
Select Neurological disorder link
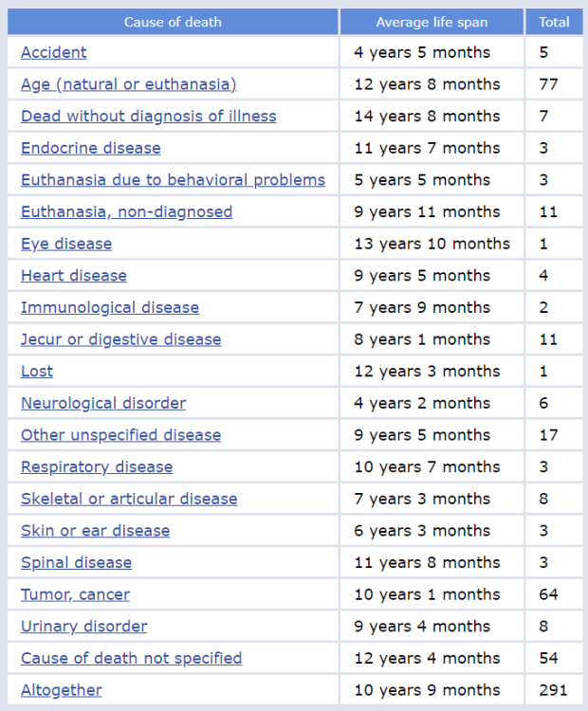click(x=103, y=403)
